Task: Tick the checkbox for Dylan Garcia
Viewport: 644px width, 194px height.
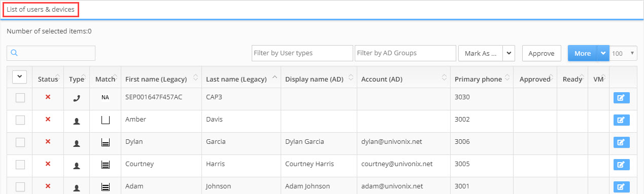Action: [x=20, y=142]
